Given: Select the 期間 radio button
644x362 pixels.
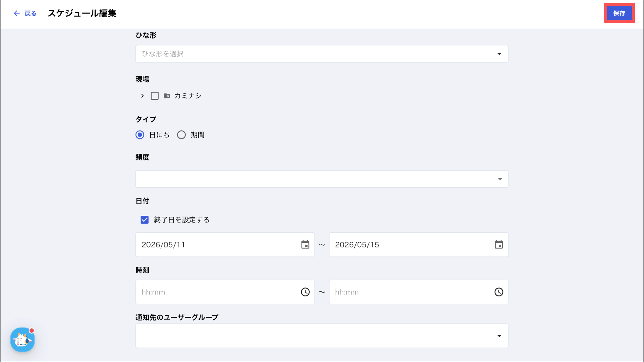Looking at the screenshot, I should (181, 135).
